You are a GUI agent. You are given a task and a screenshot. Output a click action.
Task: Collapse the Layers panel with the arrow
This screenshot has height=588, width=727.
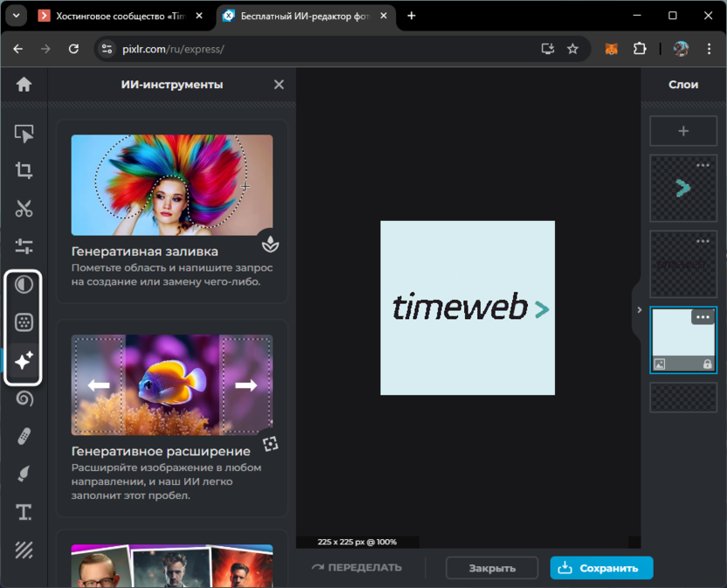pyautogui.click(x=639, y=309)
